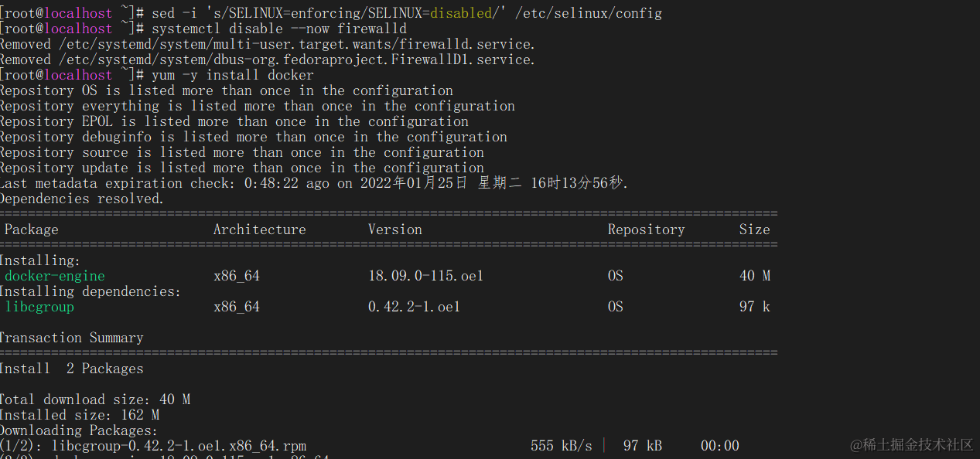This screenshot has width=980, height=459.
Task: Click the '40 M' size of docker-engine
Action: coord(755,276)
